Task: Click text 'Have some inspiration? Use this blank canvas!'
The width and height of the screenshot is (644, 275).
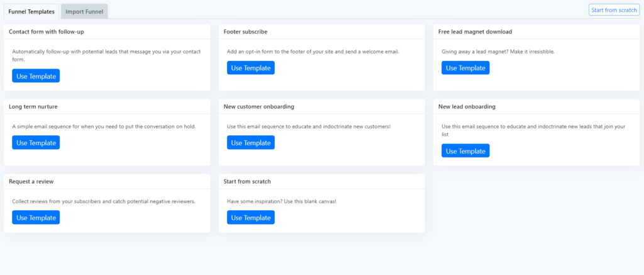Action: click(x=281, y=201)
